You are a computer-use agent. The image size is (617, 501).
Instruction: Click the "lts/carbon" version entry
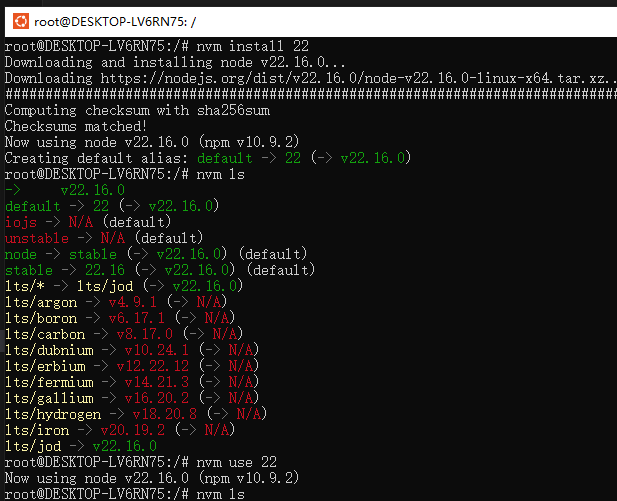[x=45, y=334]
